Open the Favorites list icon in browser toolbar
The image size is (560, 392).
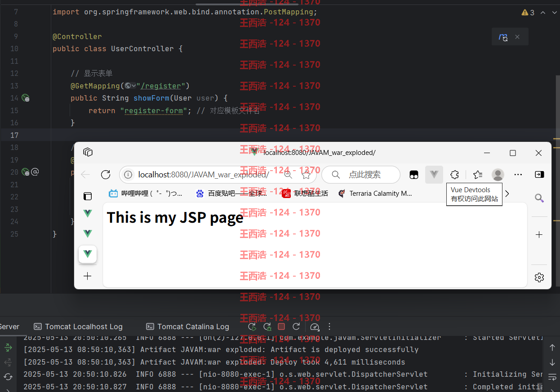[478, 175]
